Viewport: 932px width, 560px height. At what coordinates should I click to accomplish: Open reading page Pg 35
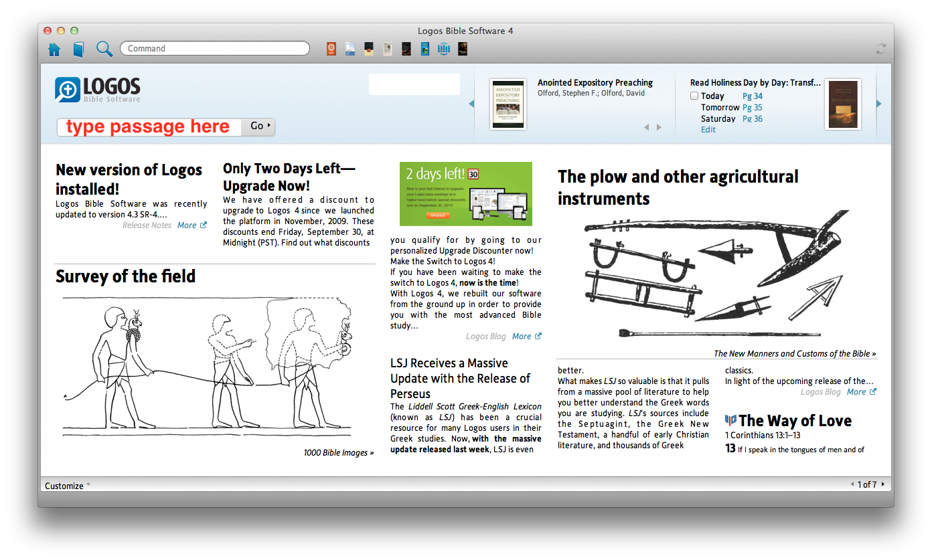[753, 108]
